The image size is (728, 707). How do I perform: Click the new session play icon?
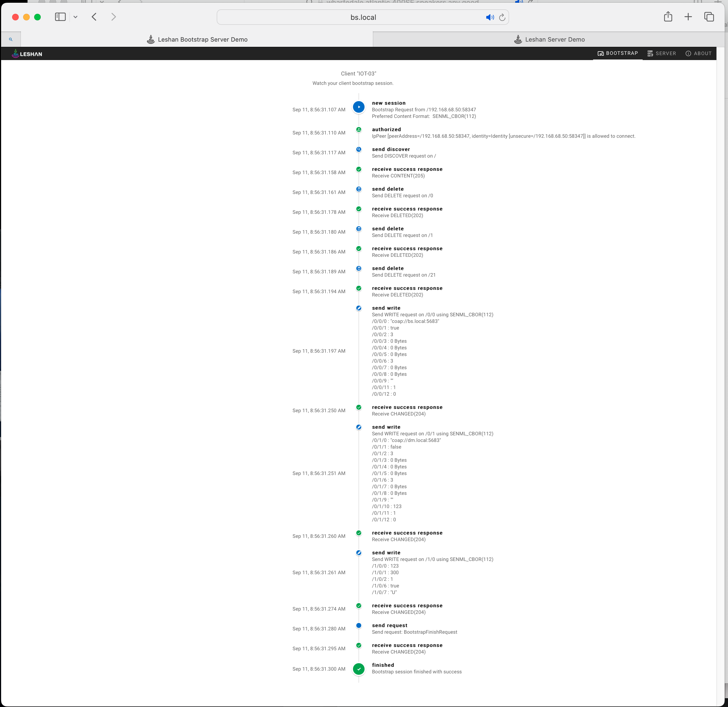[x=358, y=107]
